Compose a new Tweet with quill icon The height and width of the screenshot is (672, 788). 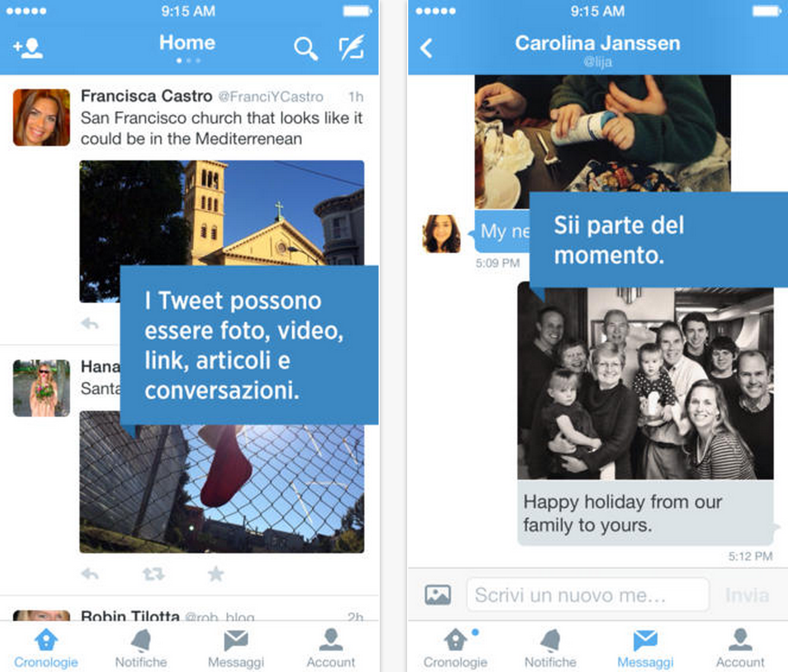click(351, 47)
